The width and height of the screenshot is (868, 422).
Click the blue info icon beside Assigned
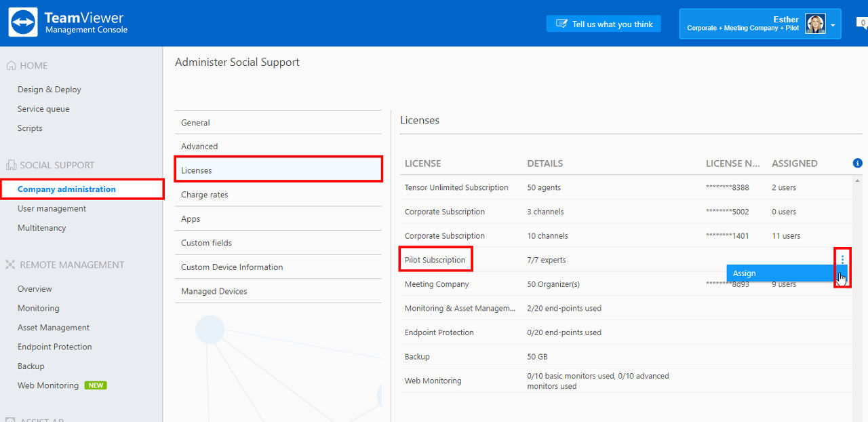coord(858,163)
